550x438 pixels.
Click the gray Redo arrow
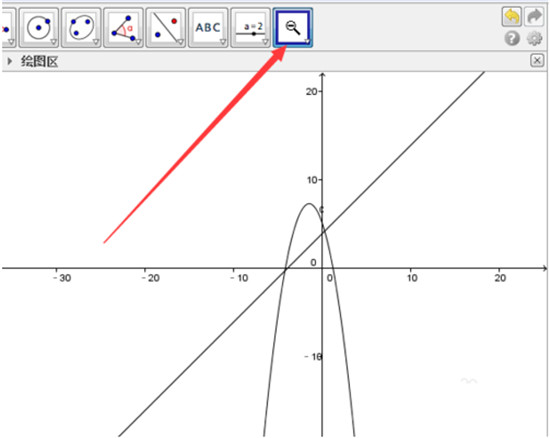pos(534,16)
